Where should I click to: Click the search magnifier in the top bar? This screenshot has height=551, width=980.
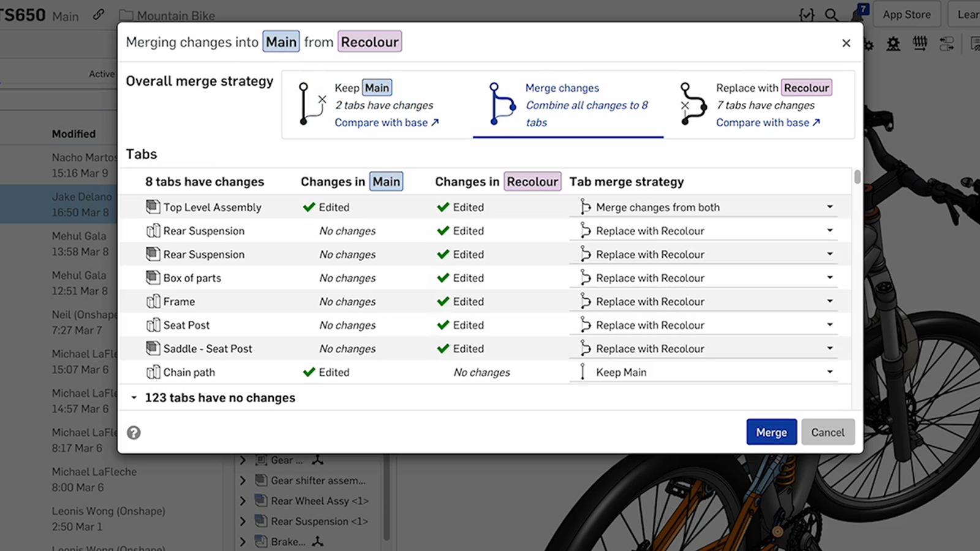(x=831, y=15)
